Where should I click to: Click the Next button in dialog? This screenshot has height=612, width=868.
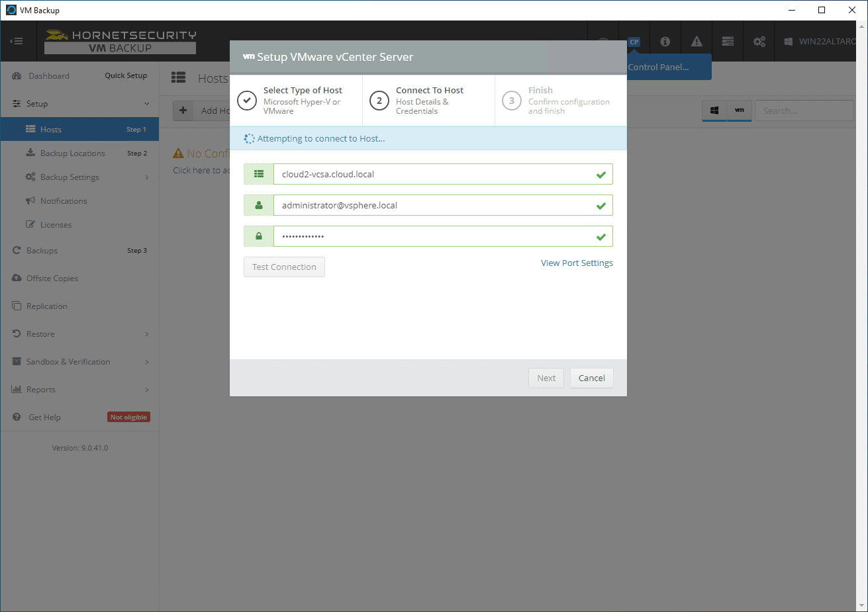[546, 378]
